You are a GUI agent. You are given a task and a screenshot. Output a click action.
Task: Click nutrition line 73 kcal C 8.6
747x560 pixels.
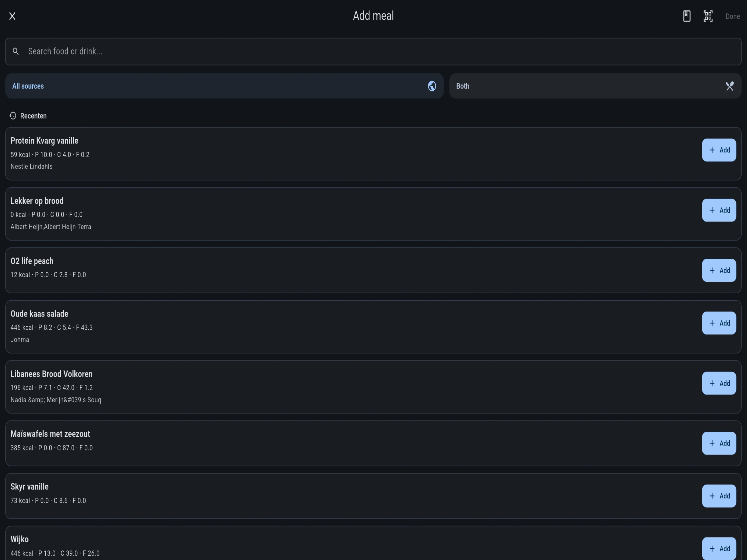coord(48,500)
